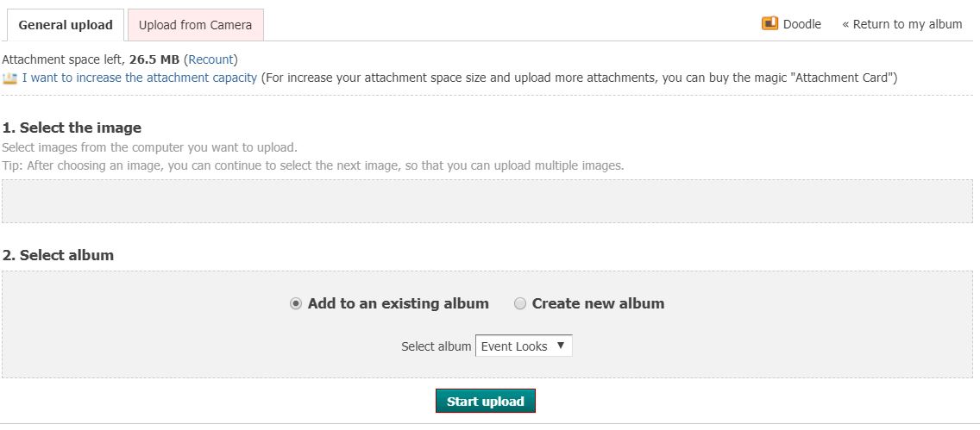Click the '1. Select the image' heading

point(72,128)
